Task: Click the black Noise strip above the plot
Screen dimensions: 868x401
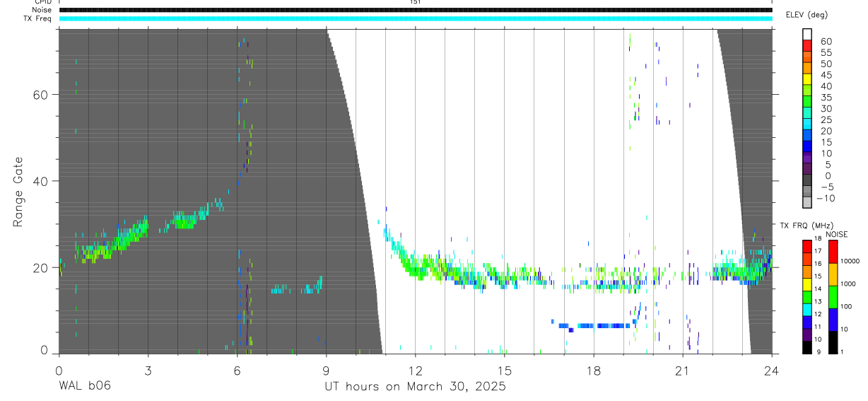Action: (x=416, y=10)
